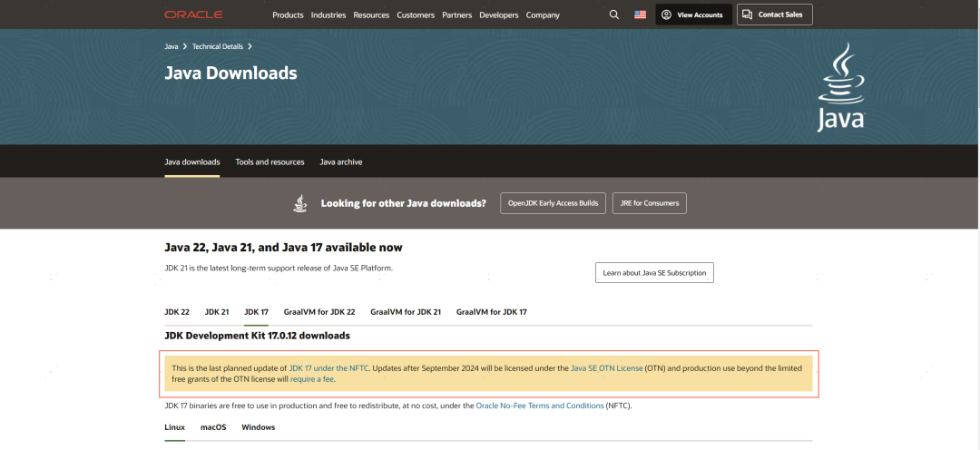Viewport: 980px width, 450px height.
Task: Click Looking for other Java downloads text
Action: pyautogui.click(x=404, y=203)
